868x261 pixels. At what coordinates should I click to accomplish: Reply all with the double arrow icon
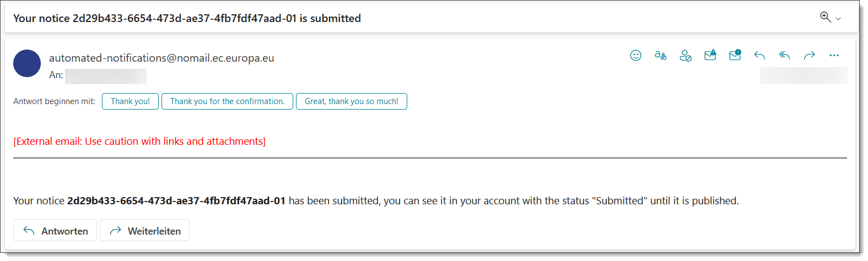click(784, 55)
